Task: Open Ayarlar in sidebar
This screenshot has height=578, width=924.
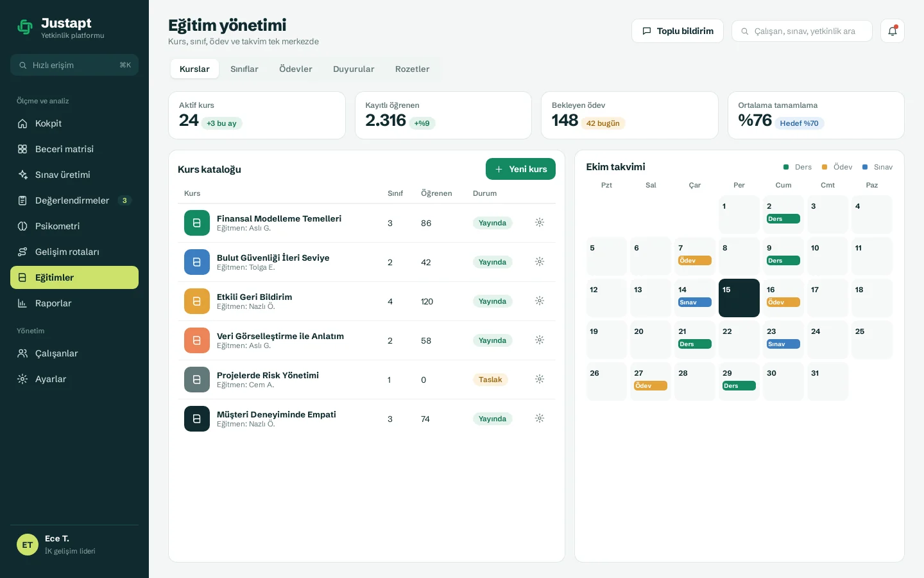Action: pos(74,379)
